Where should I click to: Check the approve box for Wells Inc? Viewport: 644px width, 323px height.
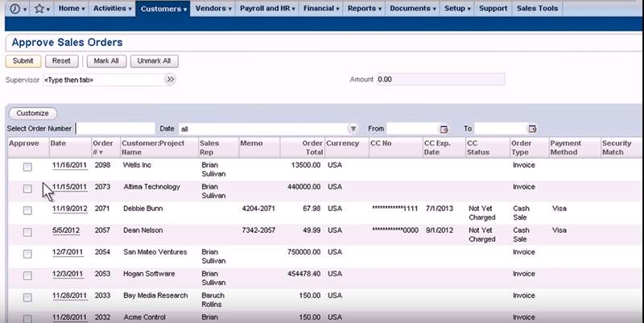click(x=27, y=167)
